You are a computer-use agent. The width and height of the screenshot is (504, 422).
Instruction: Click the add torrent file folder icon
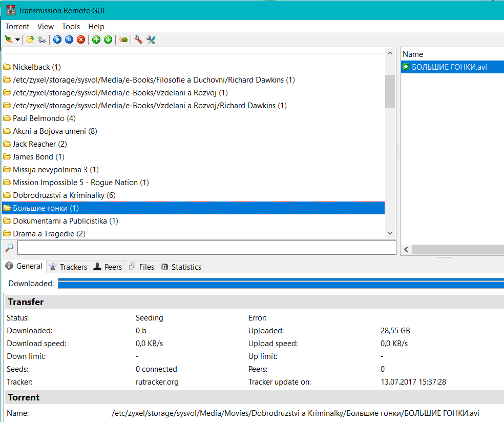(x=30, y=39)
